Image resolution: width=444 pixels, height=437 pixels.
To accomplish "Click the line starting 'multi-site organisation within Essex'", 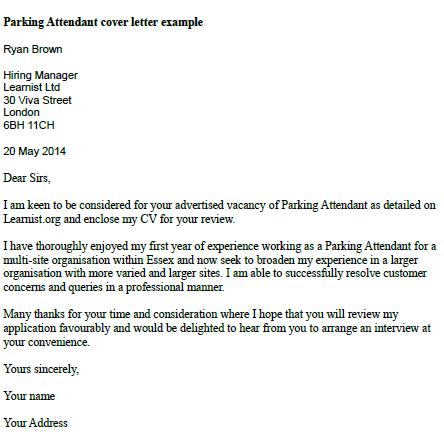I will point(211,260).
